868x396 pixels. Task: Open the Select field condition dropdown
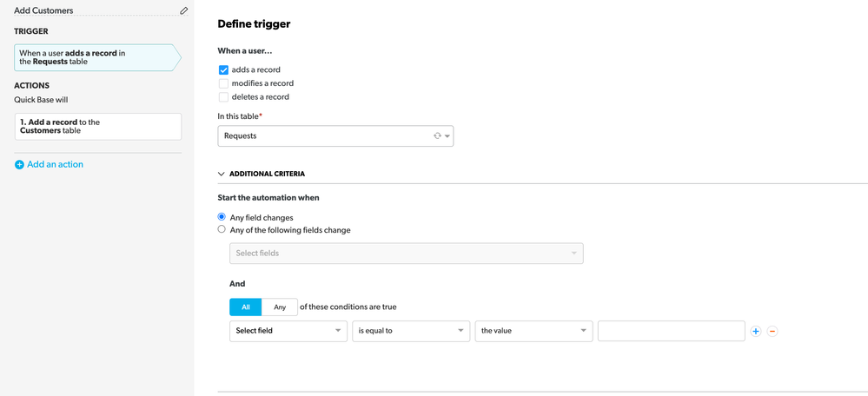coord(288,331)
